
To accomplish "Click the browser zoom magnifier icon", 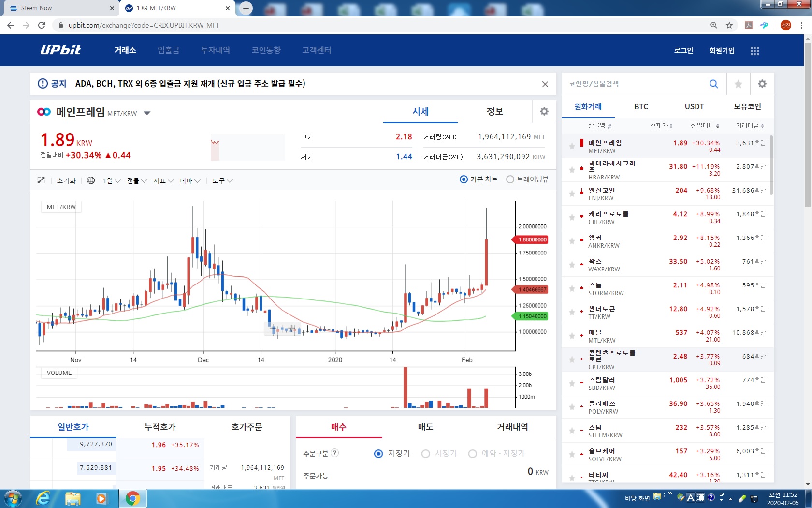I will click(713, 25).
